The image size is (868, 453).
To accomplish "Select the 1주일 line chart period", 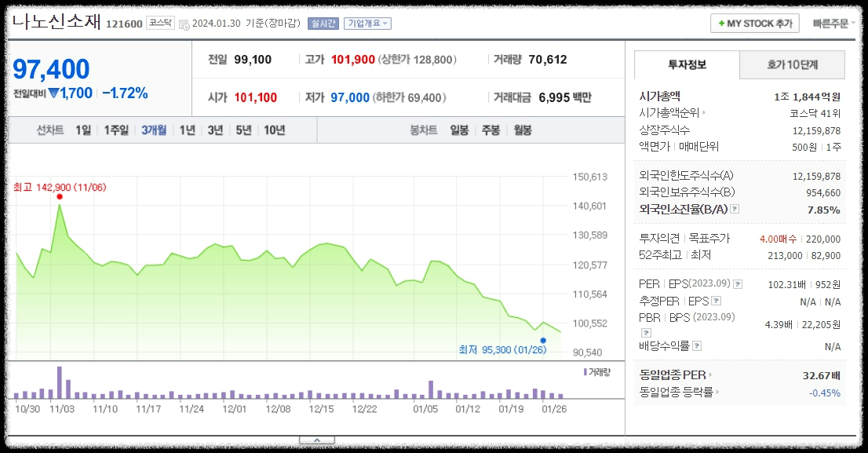I will pos(115,130).
